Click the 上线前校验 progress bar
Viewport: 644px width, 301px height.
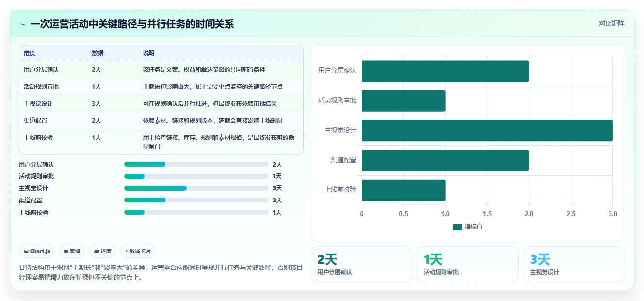pyautogui.click(x=197, y=212)
